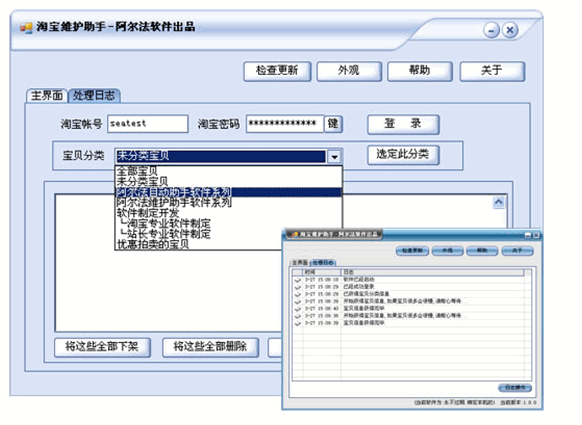
Task: Select 淘宝专业软件制定 sub-category
Action: click(228, 223)
